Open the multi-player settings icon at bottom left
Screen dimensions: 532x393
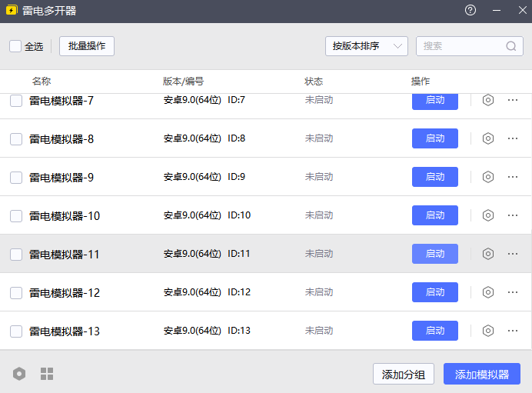pyautogui.click(x=19, y=374)
